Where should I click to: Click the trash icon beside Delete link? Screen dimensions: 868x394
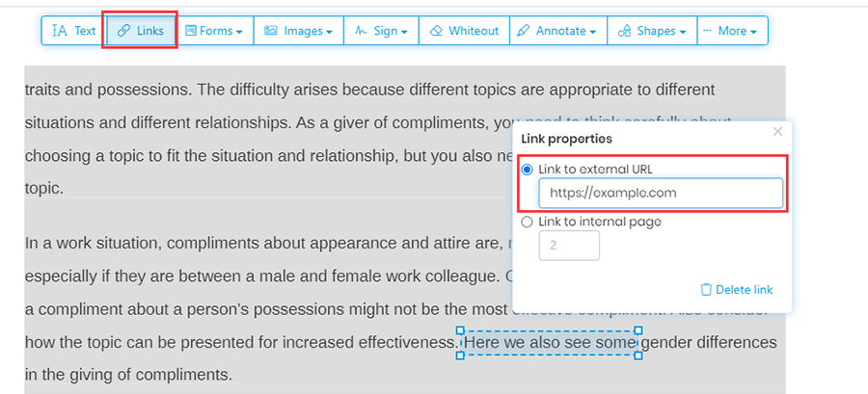pos(706,289)
